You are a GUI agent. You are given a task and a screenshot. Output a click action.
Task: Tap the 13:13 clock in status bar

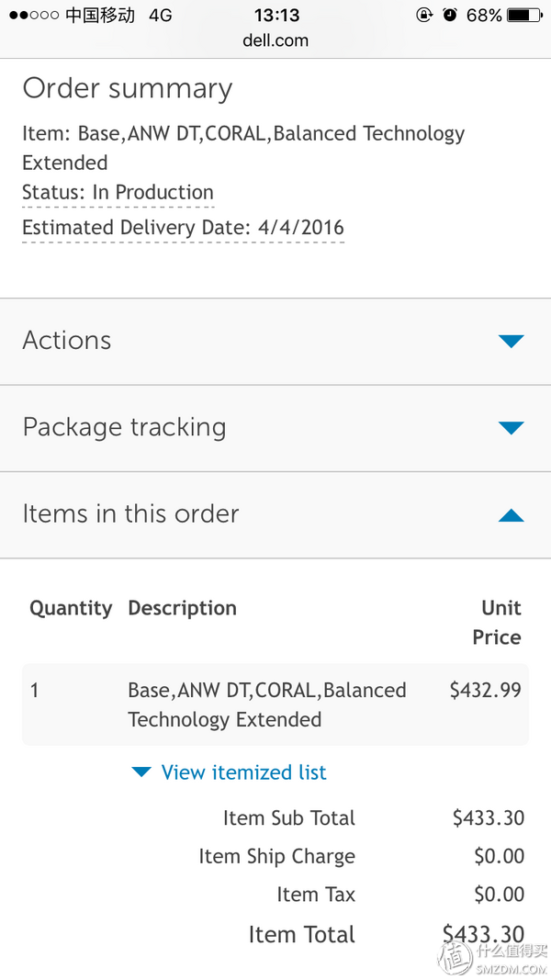(276, 15)
